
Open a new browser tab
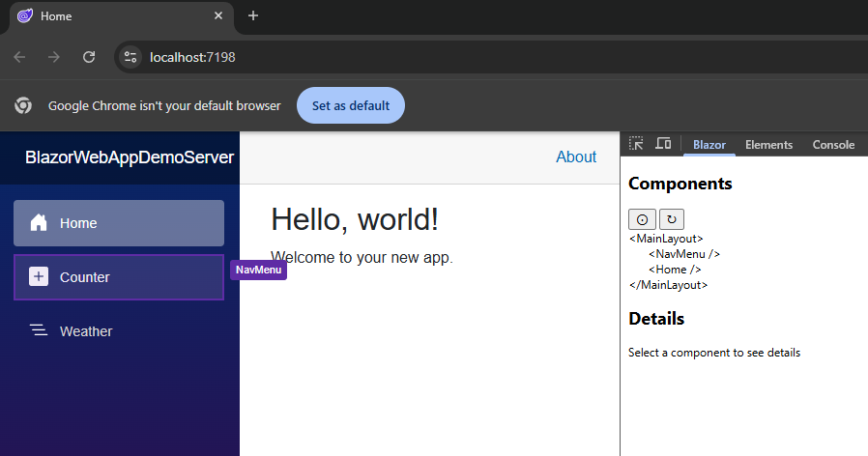tap(253, 15)
